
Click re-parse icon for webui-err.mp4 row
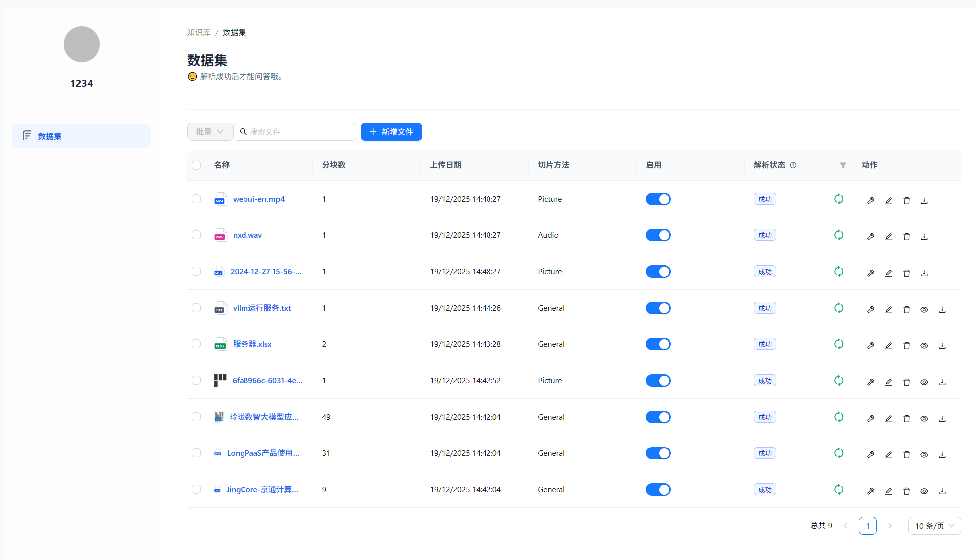pyautogui.click(x=839, y=199)
